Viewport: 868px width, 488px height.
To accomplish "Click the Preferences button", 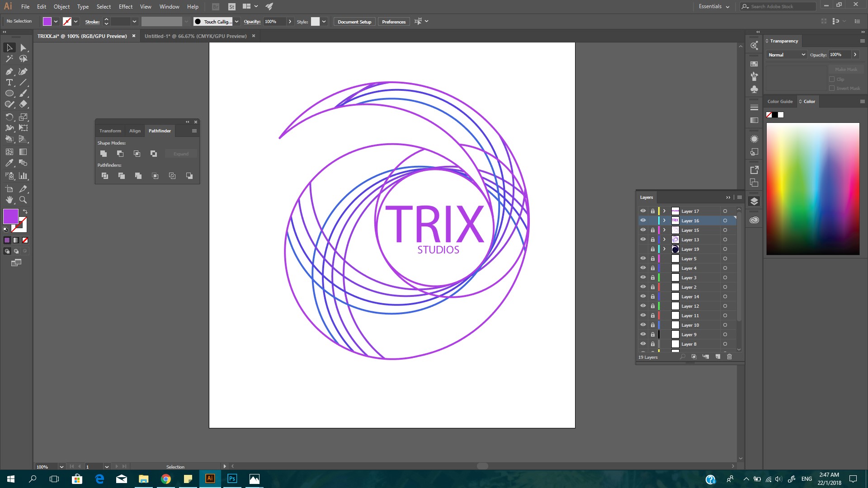I will click(x=394, y=22).
